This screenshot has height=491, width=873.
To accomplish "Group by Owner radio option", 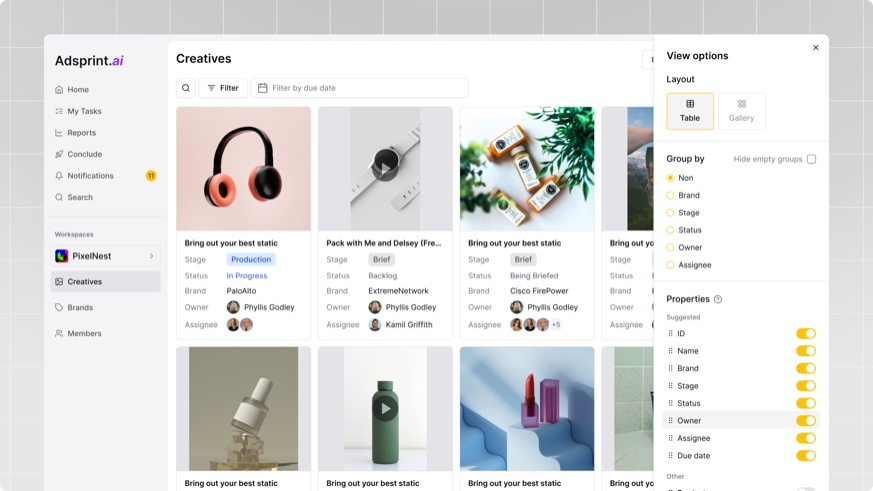I will [670, 248].
